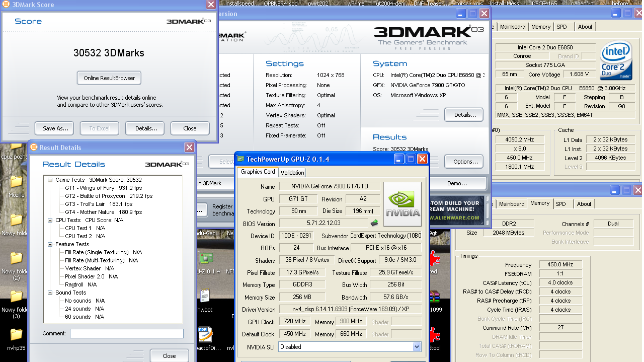The image size is (644, 362).
Task: Click the Demo button in 3DMark
Action: [457, 183]
